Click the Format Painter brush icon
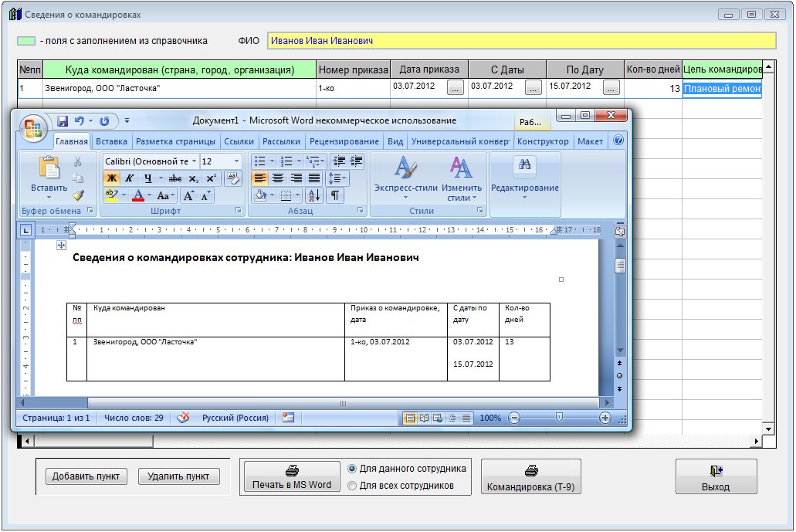This screenshot has width=796, height=532. pyautogui.click(x=78, y=196)
